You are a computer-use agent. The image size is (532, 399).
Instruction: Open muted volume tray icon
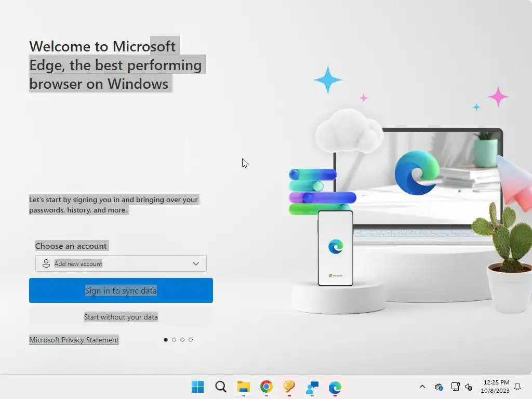[469, 387]
